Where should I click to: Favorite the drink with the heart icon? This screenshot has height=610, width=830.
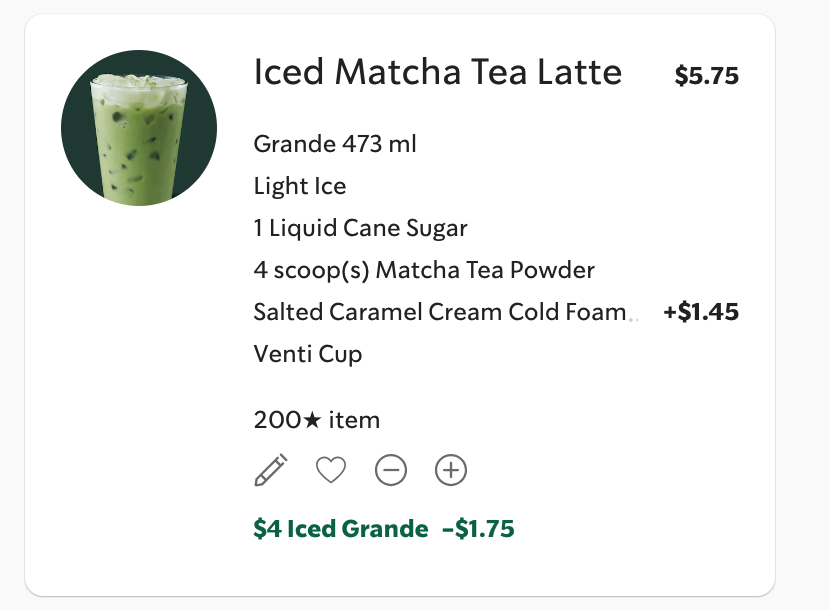point(331,470)
